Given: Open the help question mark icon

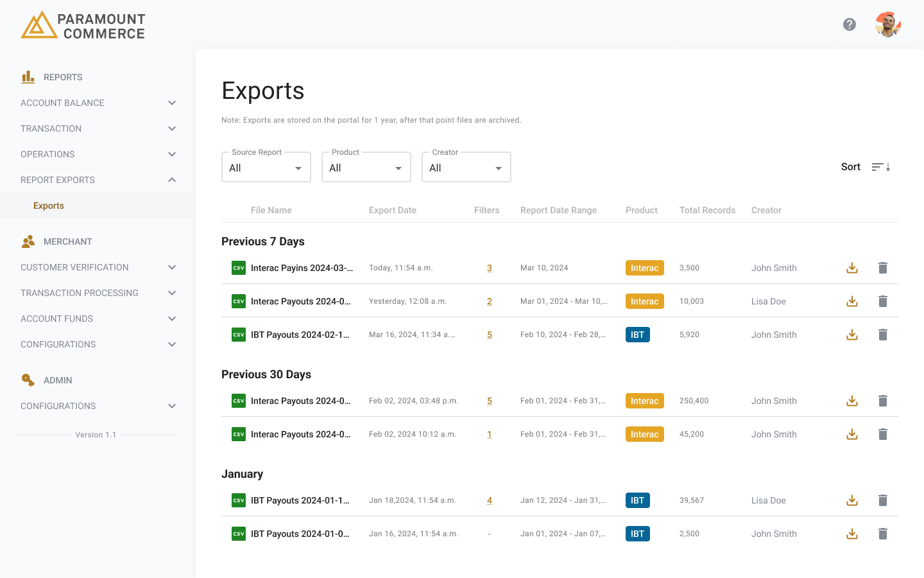Looking at the screenshot, I should point(850,24).
